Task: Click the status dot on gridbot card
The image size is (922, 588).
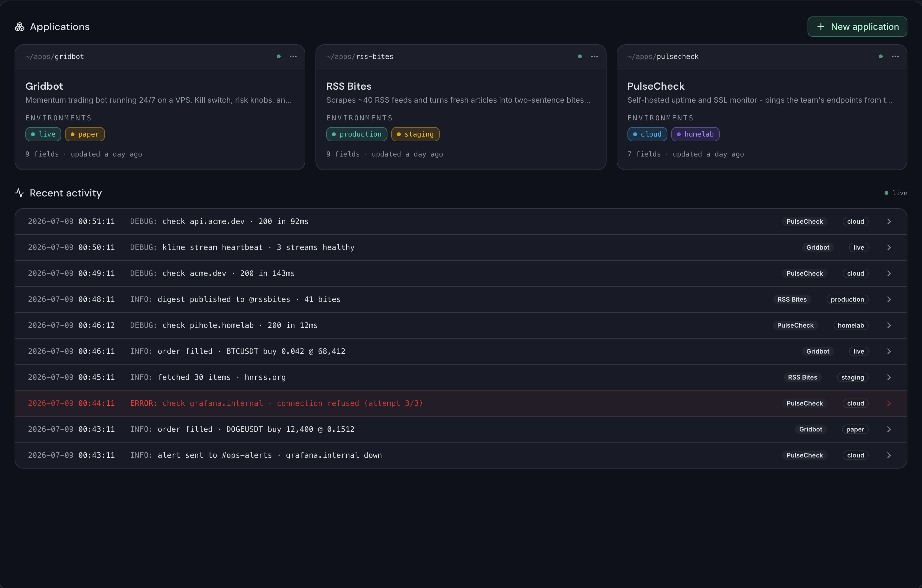Action: [x=279, y=57]
